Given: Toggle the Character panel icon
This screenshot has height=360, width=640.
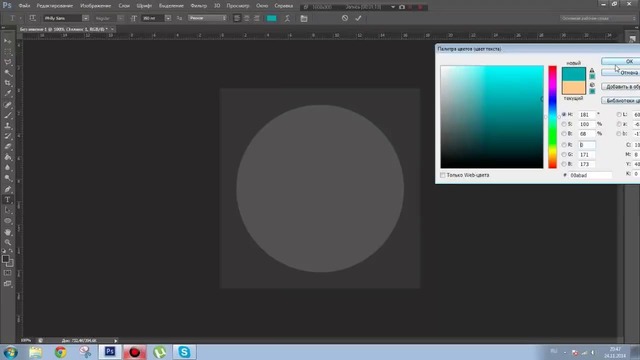Looking at the screenshot, I should point(304,18).
